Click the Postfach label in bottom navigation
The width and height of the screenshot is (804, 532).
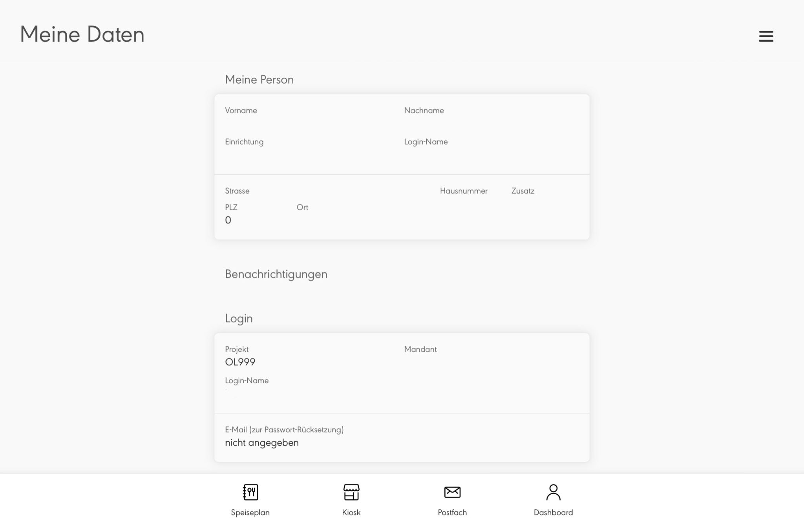point(452,512)
